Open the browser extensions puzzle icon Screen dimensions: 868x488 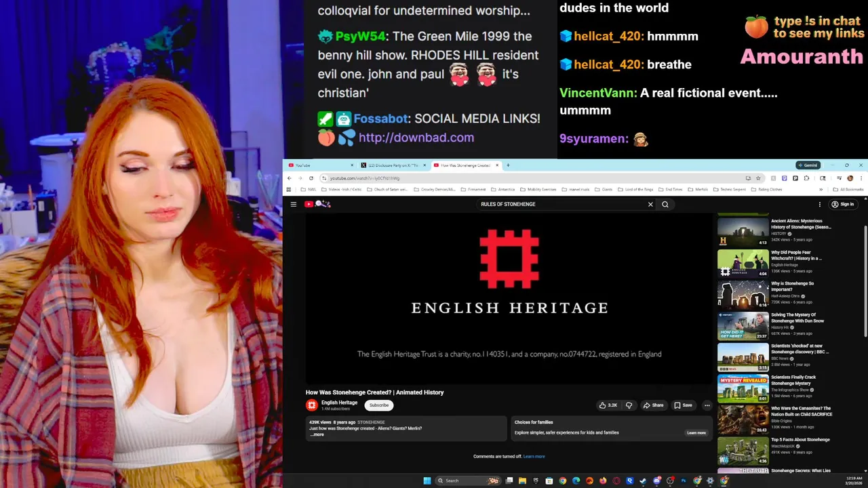pos(807,178)
